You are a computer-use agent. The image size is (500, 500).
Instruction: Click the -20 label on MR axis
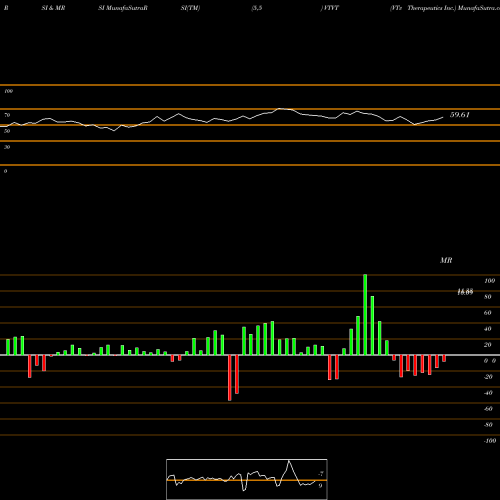pos(488,377)
